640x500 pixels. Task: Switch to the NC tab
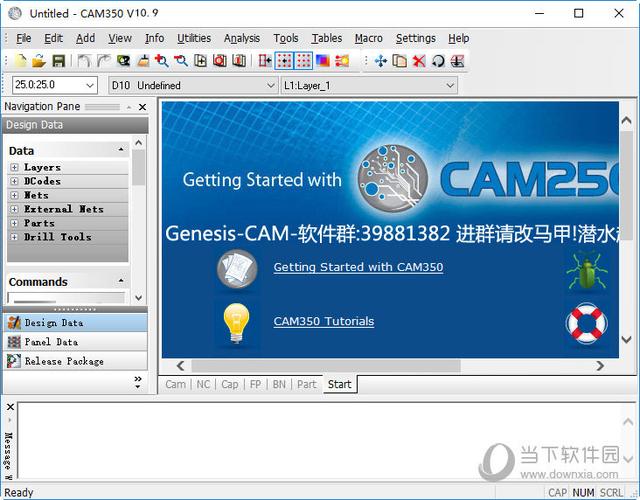click(203, 384)
